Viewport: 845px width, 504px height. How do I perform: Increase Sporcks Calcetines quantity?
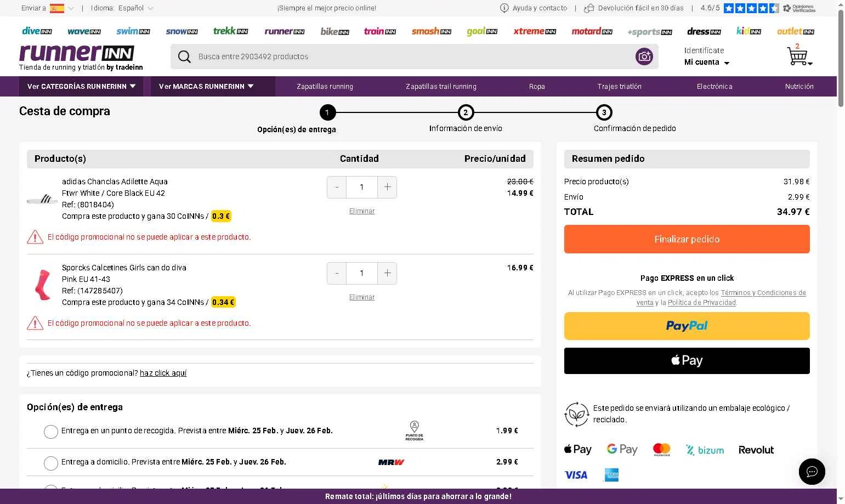pos(387,273)
